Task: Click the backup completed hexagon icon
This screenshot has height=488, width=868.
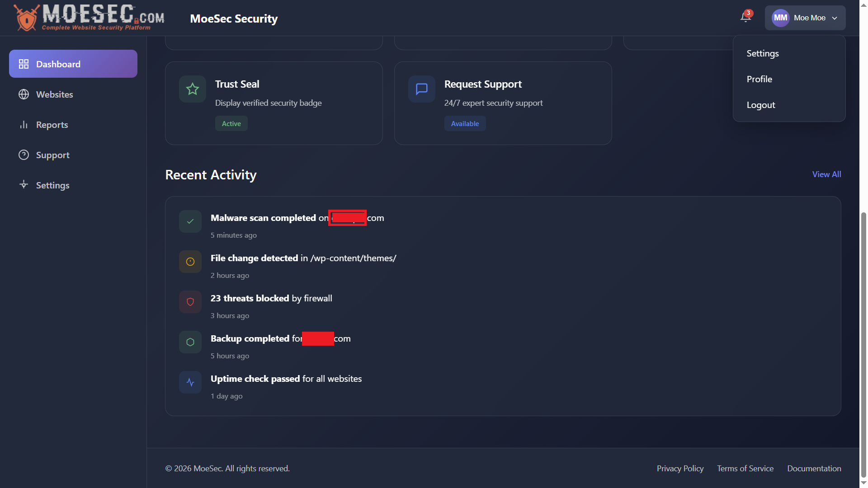Action: click(190, 342)
